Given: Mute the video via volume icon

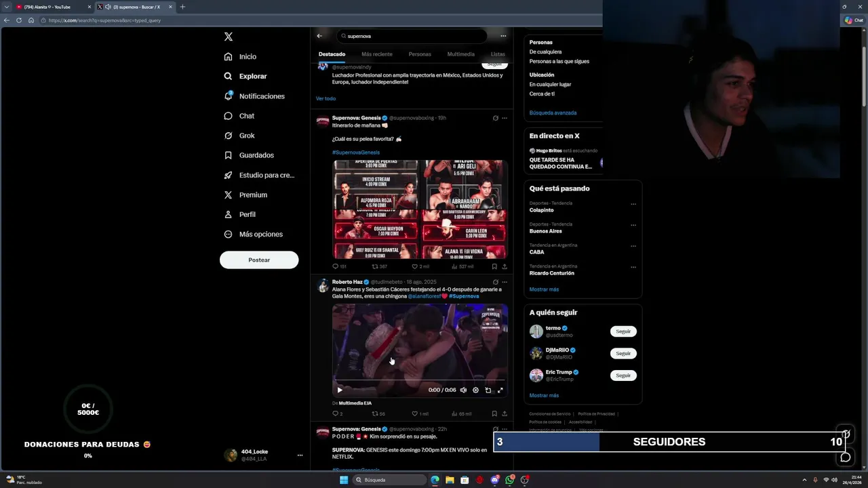Looking at the screenshot, I should (x=463, y=390).
